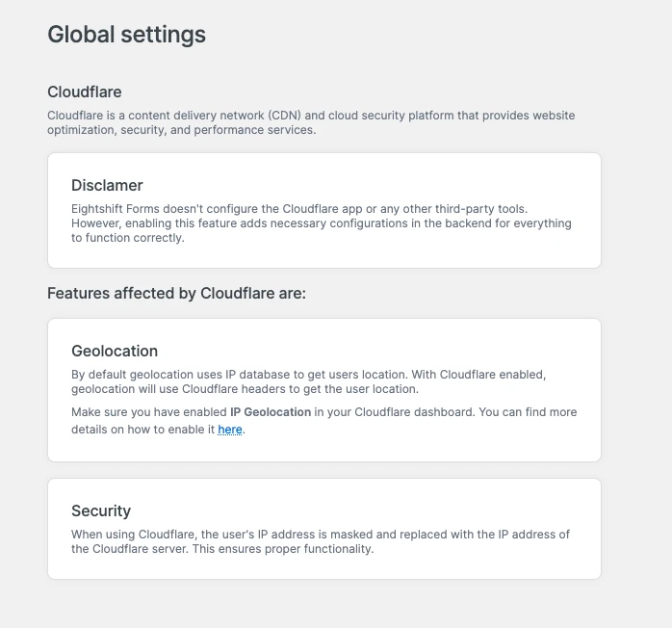Viewport: 672px width, 628px height.
Task: Click 'optimization, security, and performance services' text
Action: 181,129
